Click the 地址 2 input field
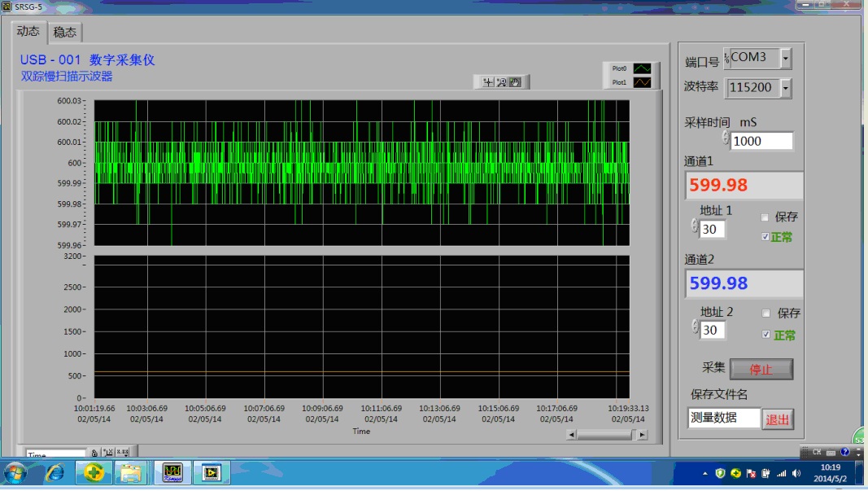Screen dimensions: 868x491 tap(713, 330)
